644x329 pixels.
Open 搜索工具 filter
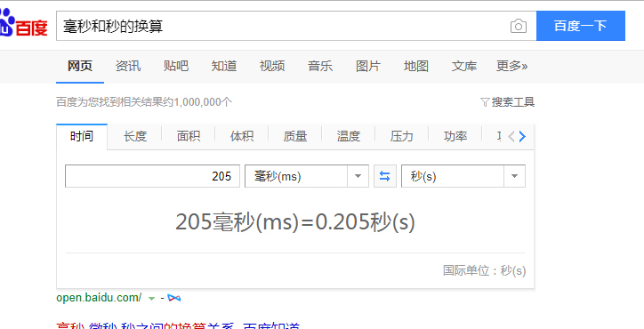pyautogui.click(x=507, y=102)
